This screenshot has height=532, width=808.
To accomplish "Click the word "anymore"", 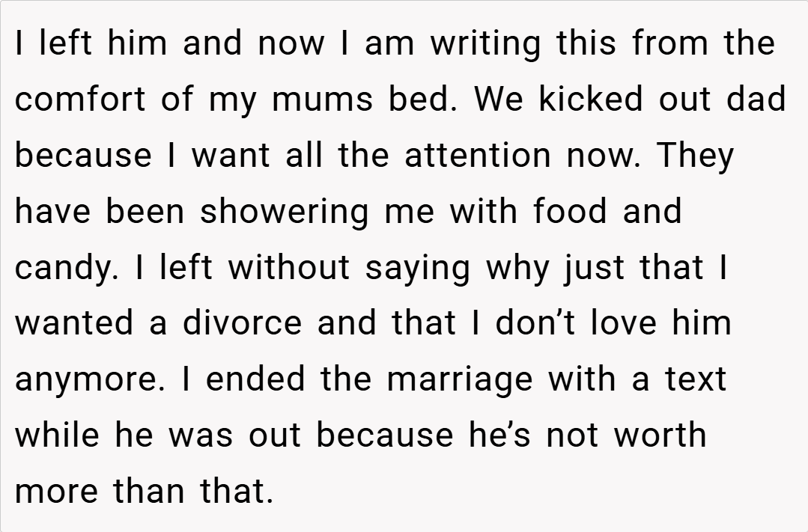I will pos(88,379).
